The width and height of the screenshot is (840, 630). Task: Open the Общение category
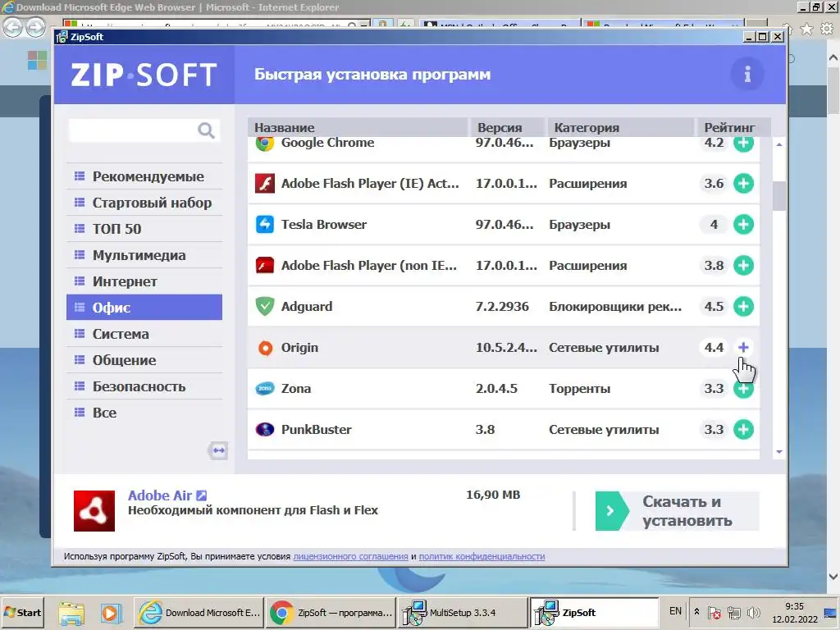pos(144,360)
